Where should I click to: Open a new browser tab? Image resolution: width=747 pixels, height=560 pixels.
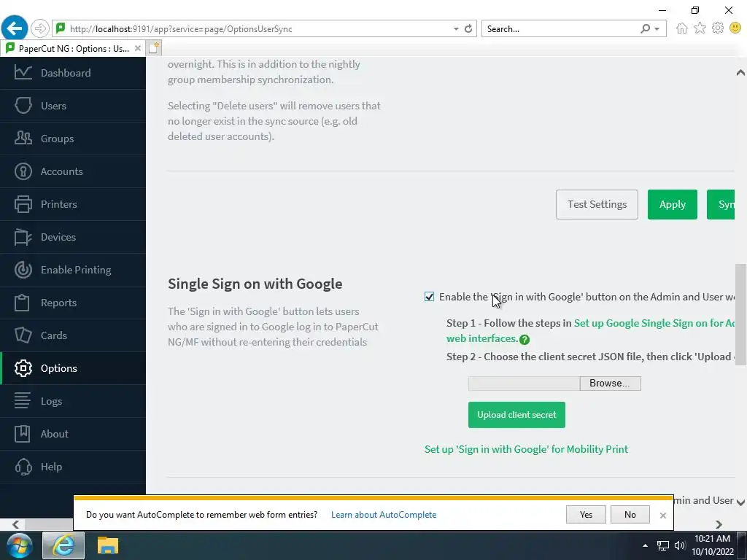[153, 48]
